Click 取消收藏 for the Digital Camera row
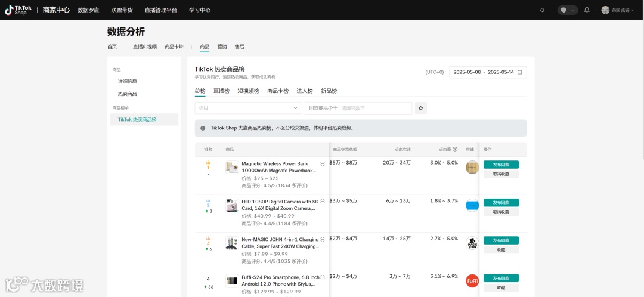Screen dimensions: 644x297 pos(501,212)
